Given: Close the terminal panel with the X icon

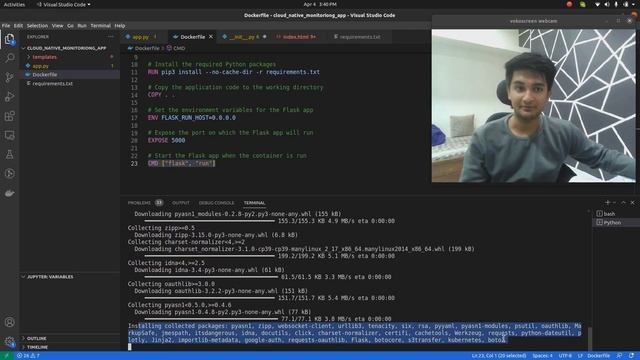Looking at the screenshot, I should [632, 202].
